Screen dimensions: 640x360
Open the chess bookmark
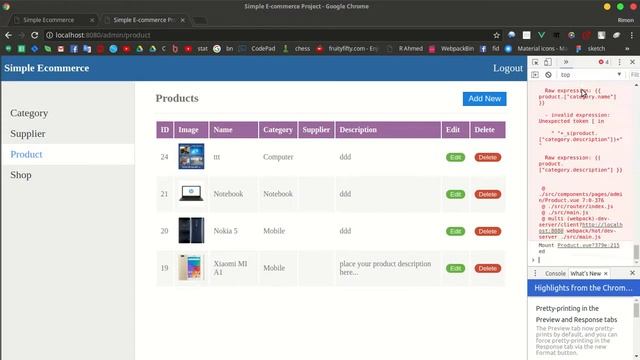click(297, 49)
